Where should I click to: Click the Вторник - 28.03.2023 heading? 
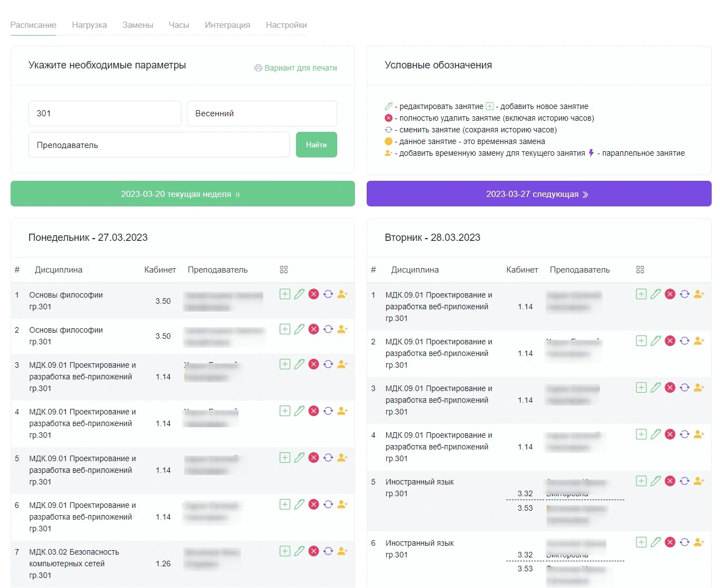(432, 238)
